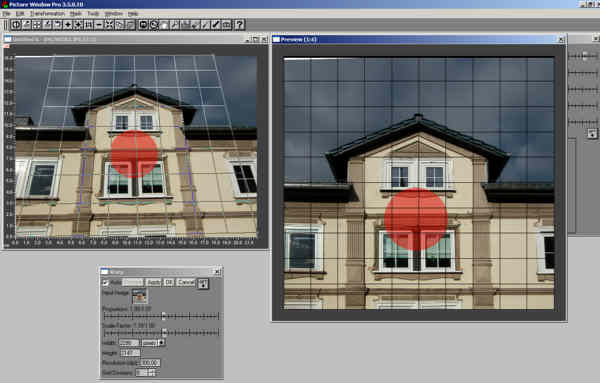Click the red circle in source image window

tap(135, 154)
